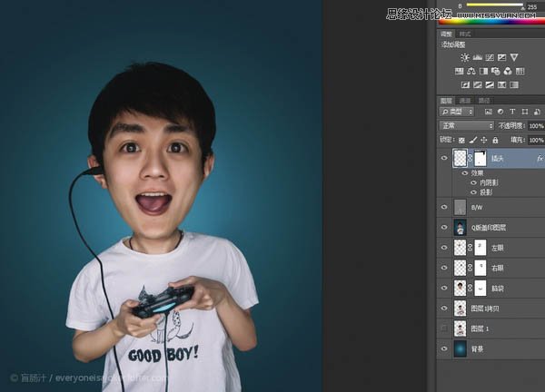Switch to the 图层 layers tab
Screen dimensions: 545x392
(446, 101)
